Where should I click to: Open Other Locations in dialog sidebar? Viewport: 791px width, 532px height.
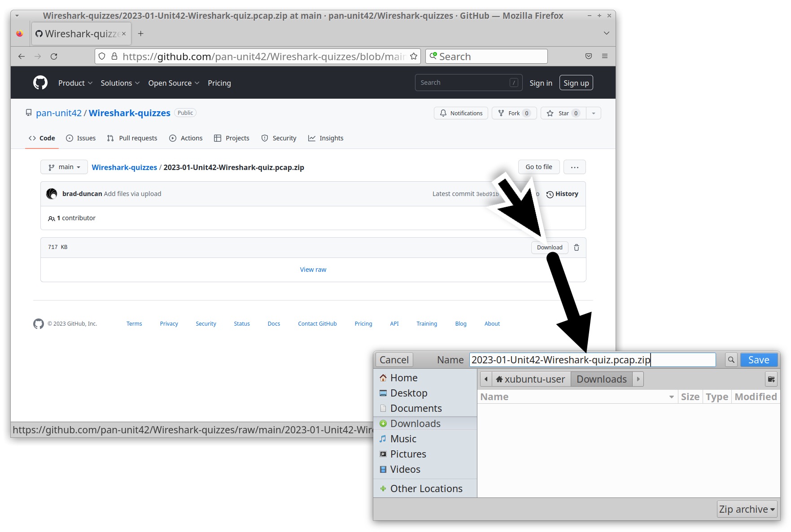(425, 488)
